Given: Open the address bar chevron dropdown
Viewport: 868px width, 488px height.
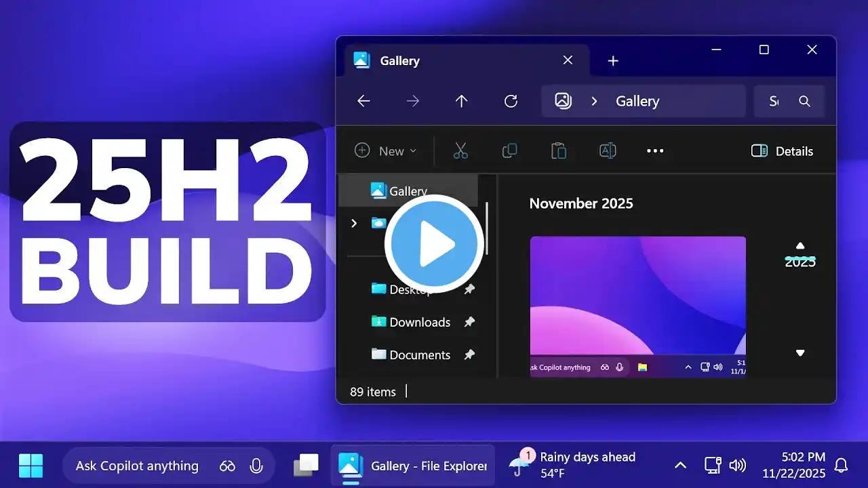Looking at the screenshot, I should 594,101.
